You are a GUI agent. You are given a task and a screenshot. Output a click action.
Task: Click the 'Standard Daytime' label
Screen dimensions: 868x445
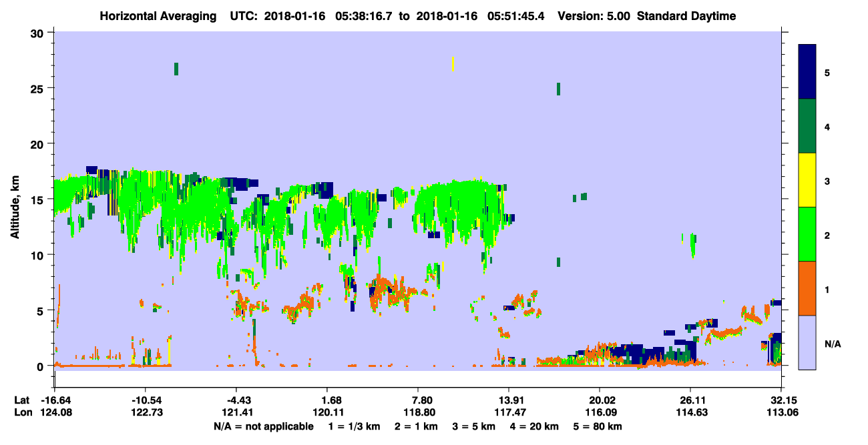pyautogui.click(x=686, y=16)
